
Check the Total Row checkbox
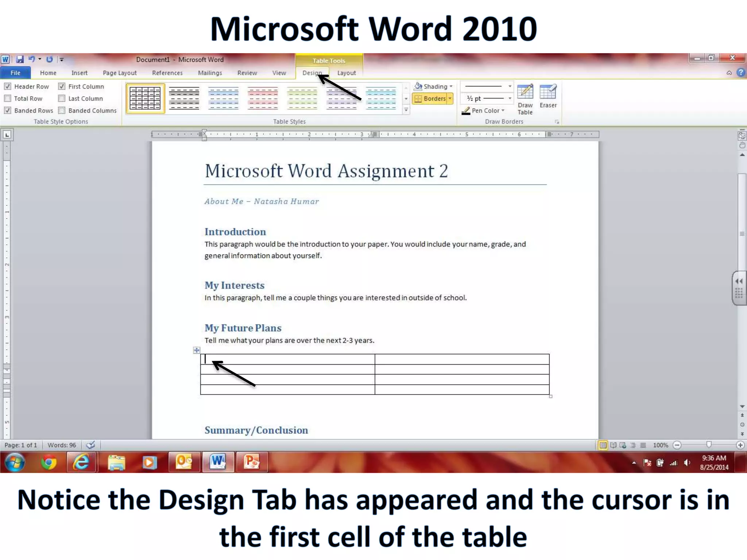coord(7,98)
